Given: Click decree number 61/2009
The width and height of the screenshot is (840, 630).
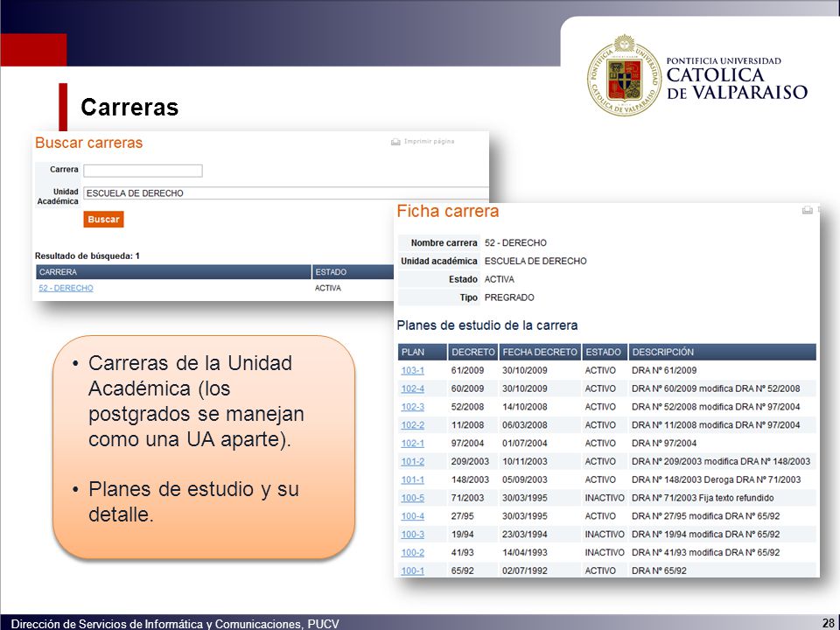Looking at the screenshot, I should [x=467, y=370].
